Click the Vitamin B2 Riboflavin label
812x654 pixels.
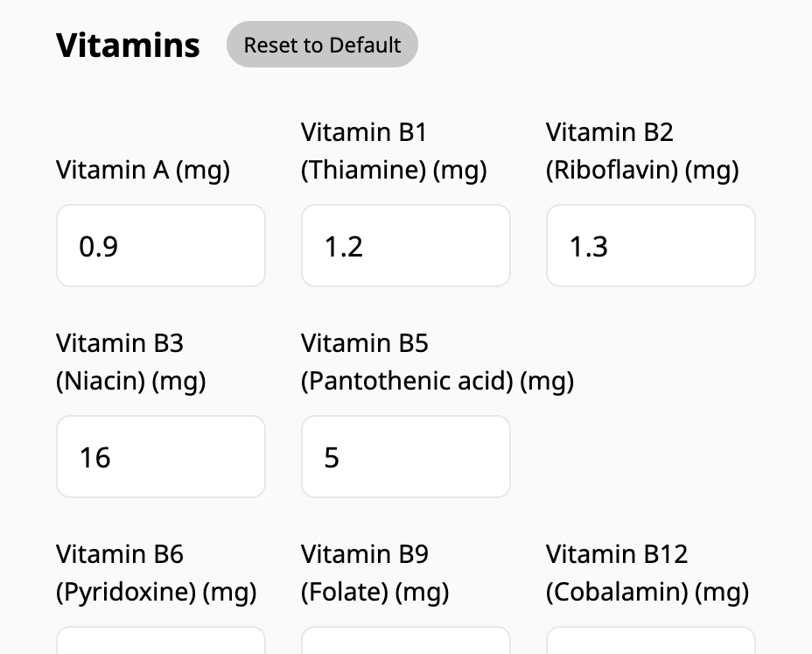[642, 151]
